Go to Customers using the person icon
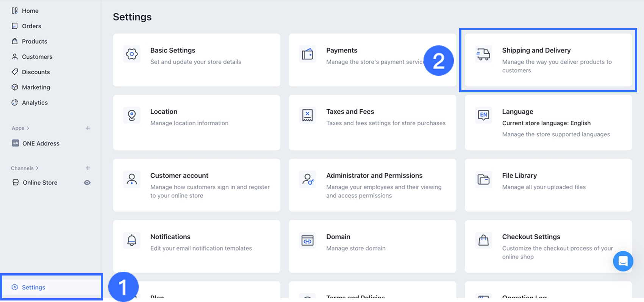Viewport: 644px width, 302px height. pyautogui.click(x=15, y=56)
